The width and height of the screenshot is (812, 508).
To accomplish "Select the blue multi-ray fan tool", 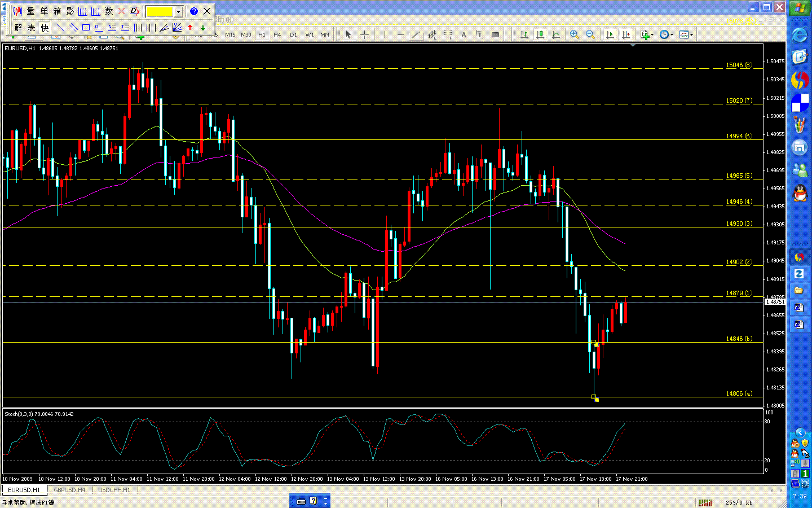I will pyautogui.click(x=176, y=27).
